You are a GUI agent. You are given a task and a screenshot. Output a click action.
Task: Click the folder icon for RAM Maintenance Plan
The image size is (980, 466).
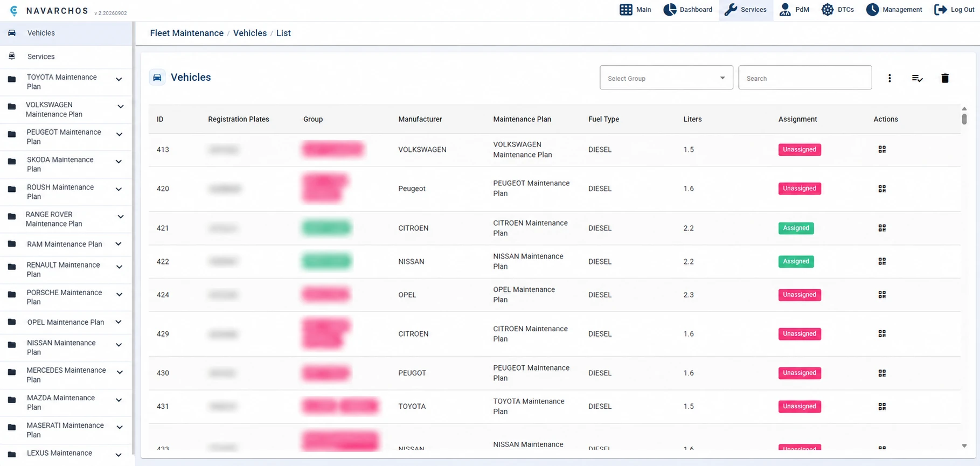coord(12,244)
